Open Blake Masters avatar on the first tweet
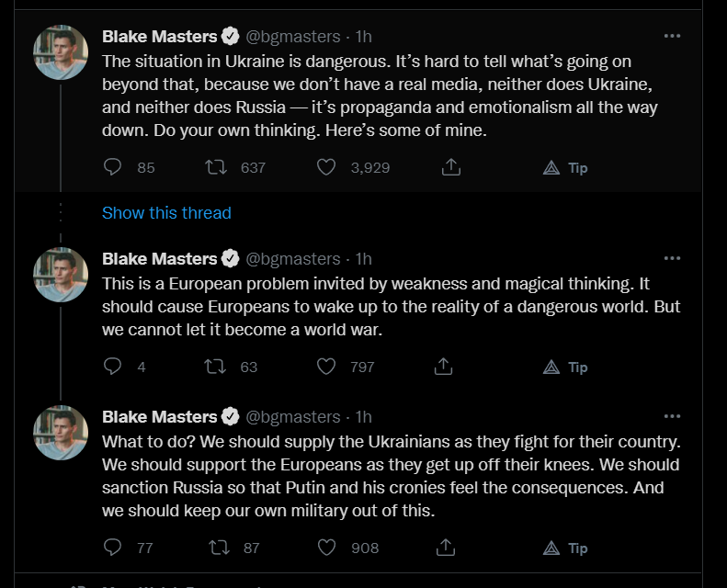The height and width of the screenshot is (588, 727). [61, 52]
